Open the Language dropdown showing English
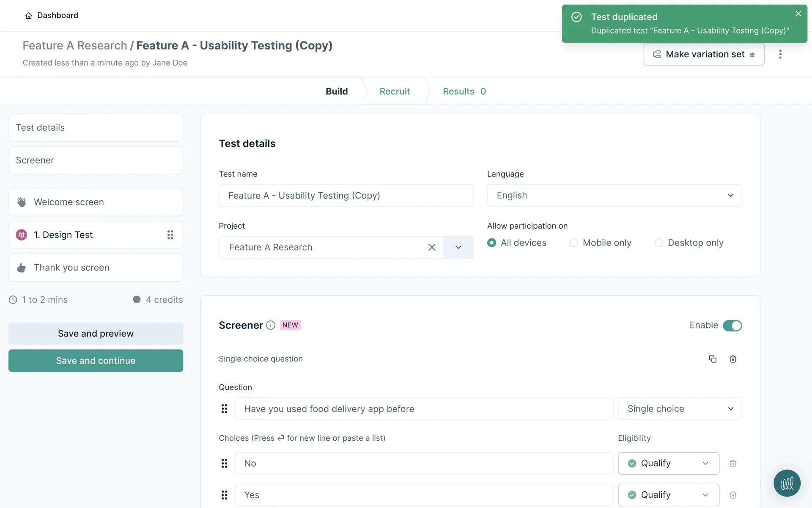The width and height of the screenshot is (812, 508). 614,196
